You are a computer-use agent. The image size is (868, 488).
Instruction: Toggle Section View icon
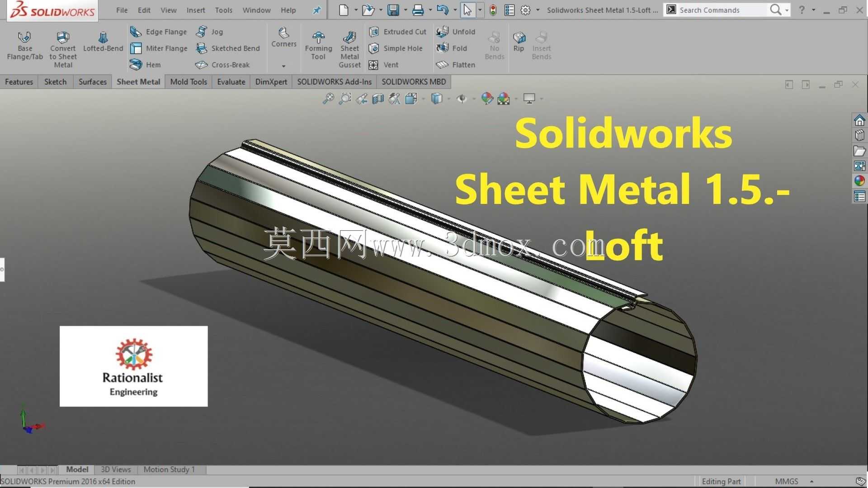[378, 98]
